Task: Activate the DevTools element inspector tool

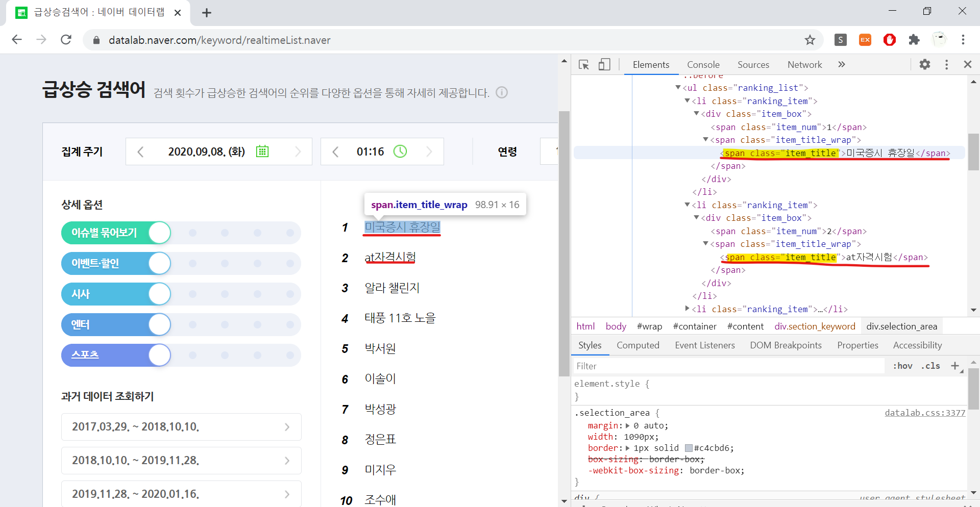Action: pyautogui.click(x=584, y=65)
